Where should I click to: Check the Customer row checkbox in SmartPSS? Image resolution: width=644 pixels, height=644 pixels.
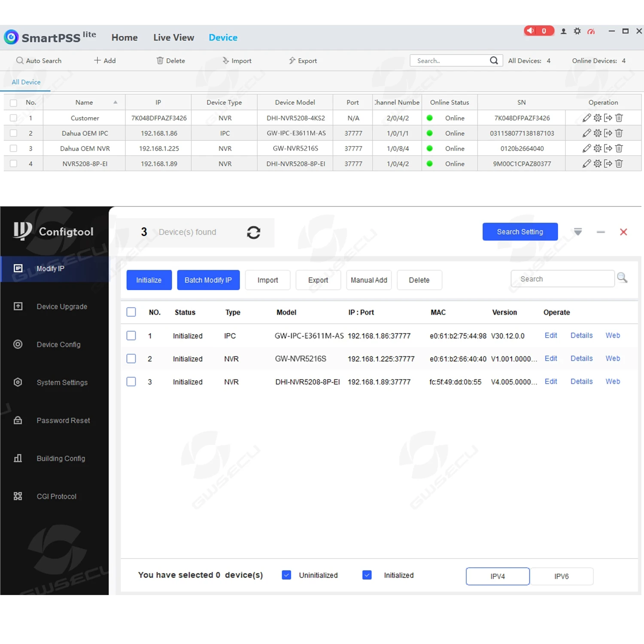point(13,118)
